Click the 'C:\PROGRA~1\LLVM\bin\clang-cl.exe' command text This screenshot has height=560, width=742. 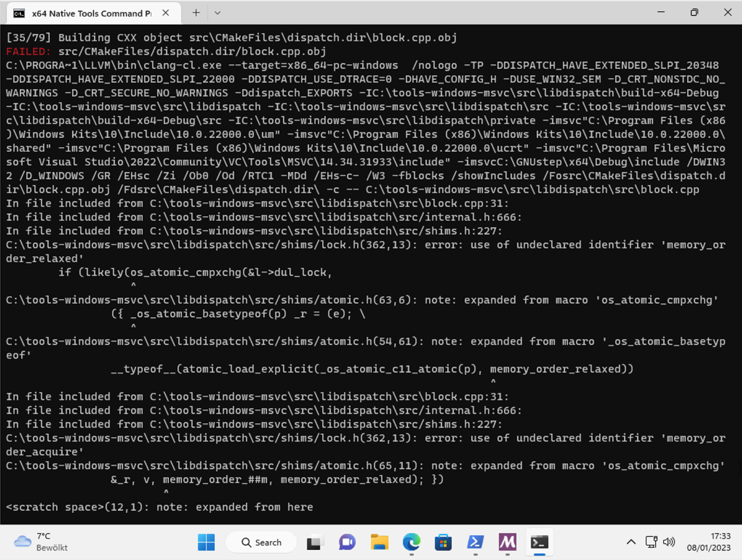[114, 65]
